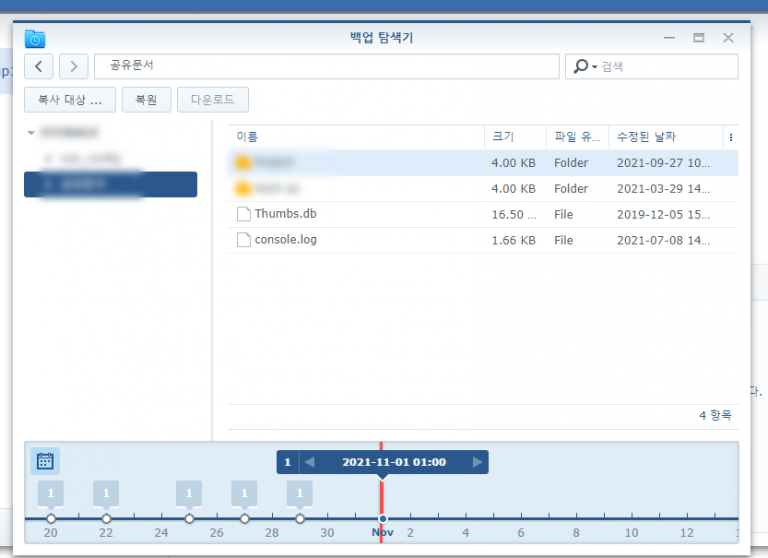Open the column options menu icon

(731, 138)
